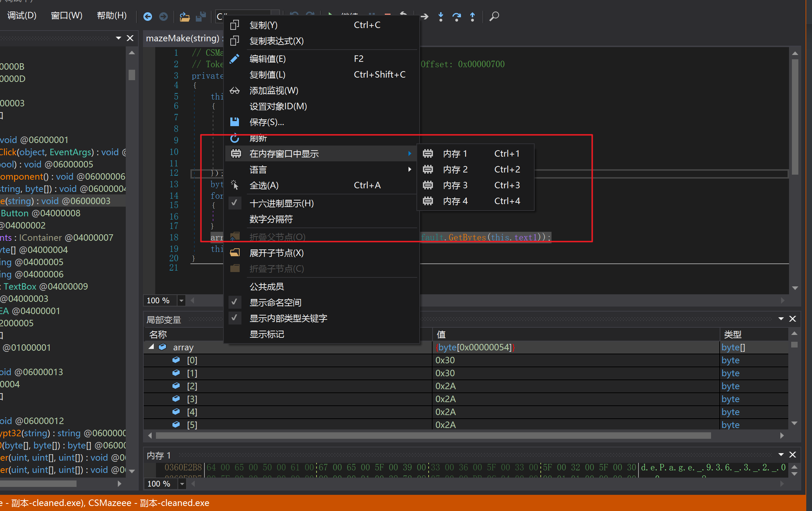Click the search magnifier icon
The image size is (812, 511).
(x=494, y=17)
